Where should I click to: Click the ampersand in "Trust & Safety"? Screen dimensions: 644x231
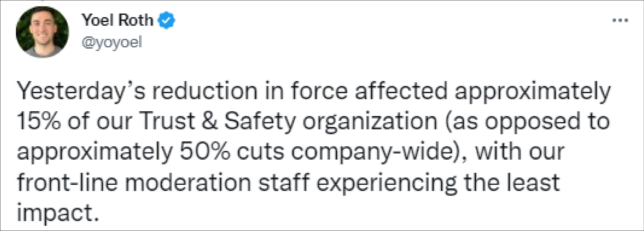(x=209, y=121)
